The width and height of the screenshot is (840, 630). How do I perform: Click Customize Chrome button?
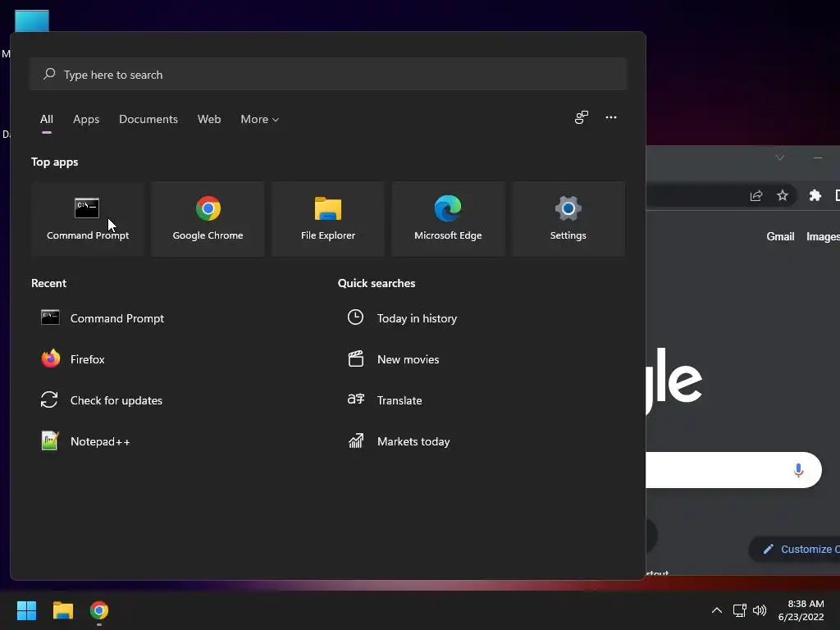click(x=794, y=549)
